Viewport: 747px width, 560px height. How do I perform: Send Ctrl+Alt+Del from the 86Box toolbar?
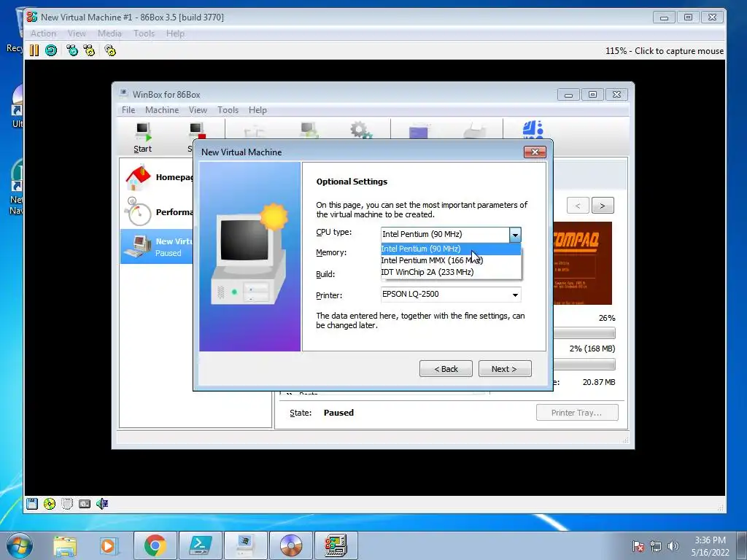[x=72, y=50]
